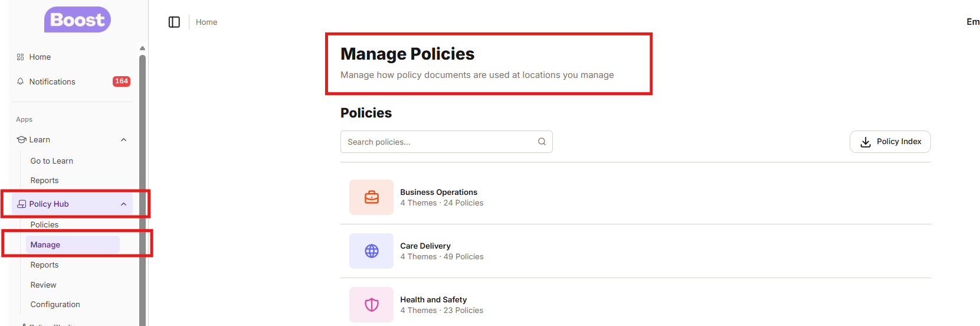Open Go to Learn link
This screenshot has height=326, width=980.
[52, 161]
